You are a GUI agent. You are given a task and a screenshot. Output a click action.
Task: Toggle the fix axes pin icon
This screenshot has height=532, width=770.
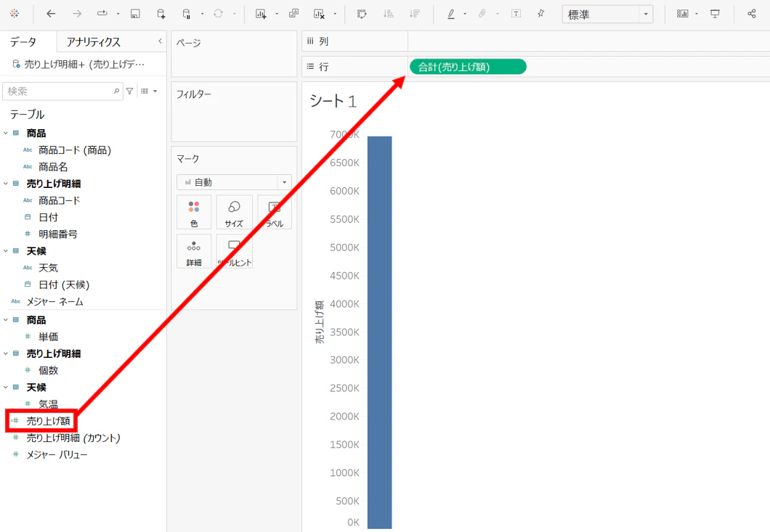point(540,14)
